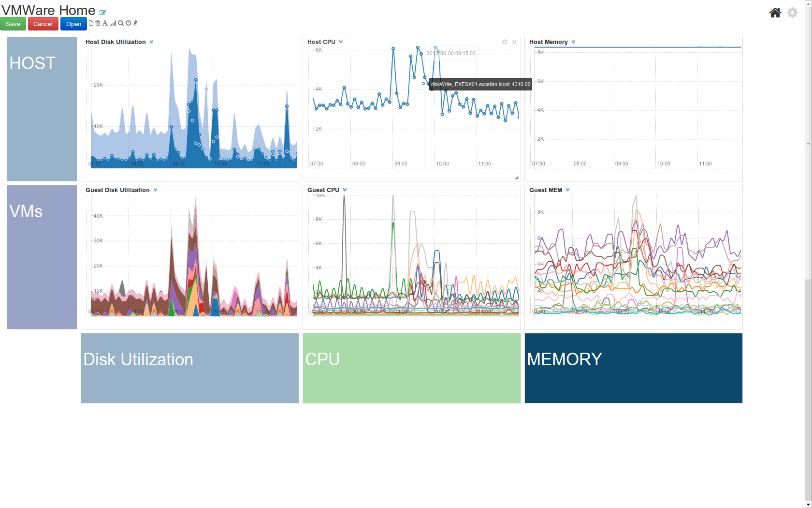The height and width of the screenshot is (508, 812).
Task: Click the green Save button
Action: click(13, 24)
